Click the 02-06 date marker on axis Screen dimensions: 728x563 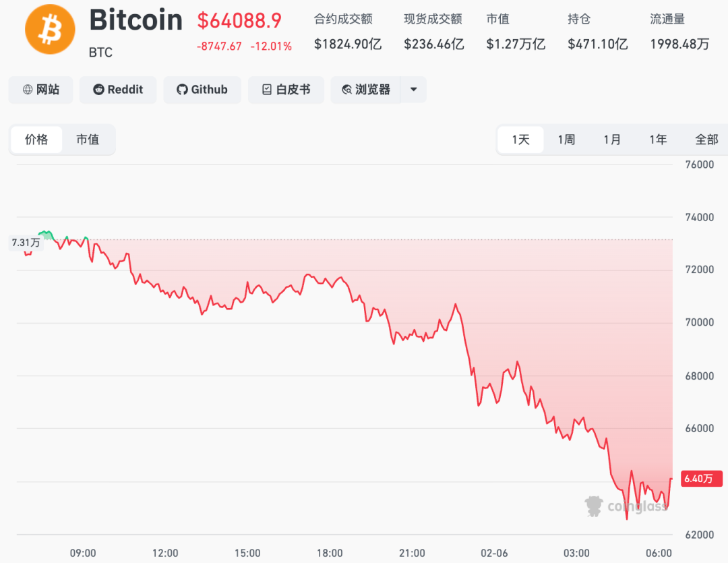(x=495, y=553)
